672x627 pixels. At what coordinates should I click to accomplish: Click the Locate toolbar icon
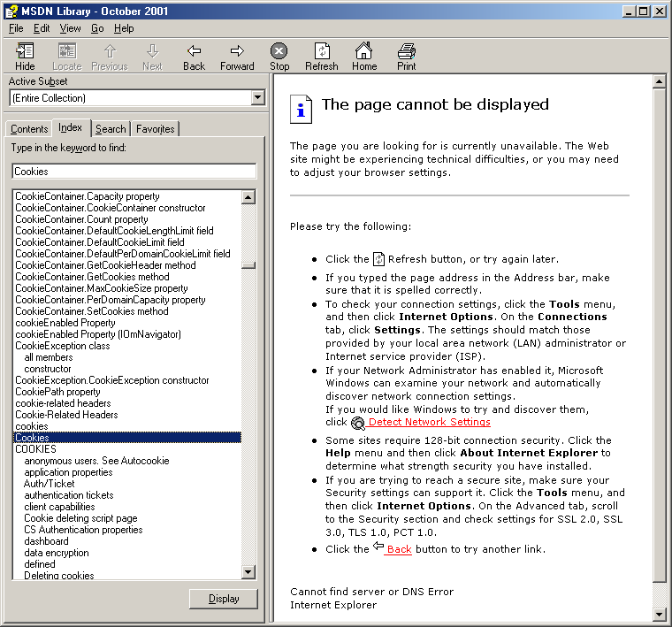(x=67, y=51)
